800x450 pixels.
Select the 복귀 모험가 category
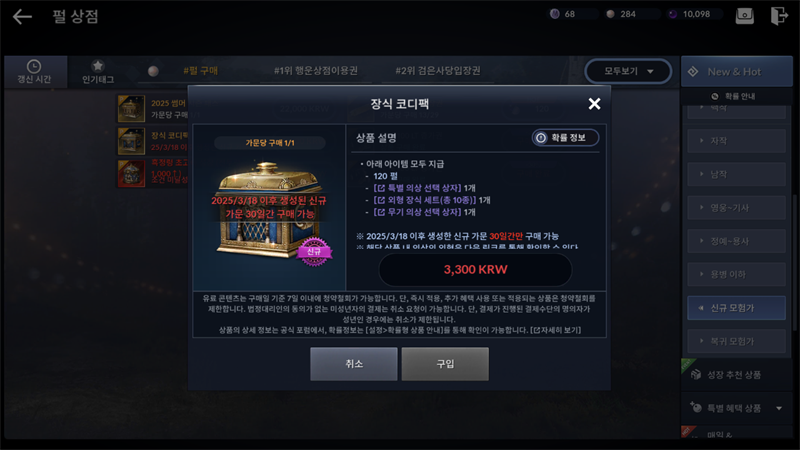click(x=737, y=341)
